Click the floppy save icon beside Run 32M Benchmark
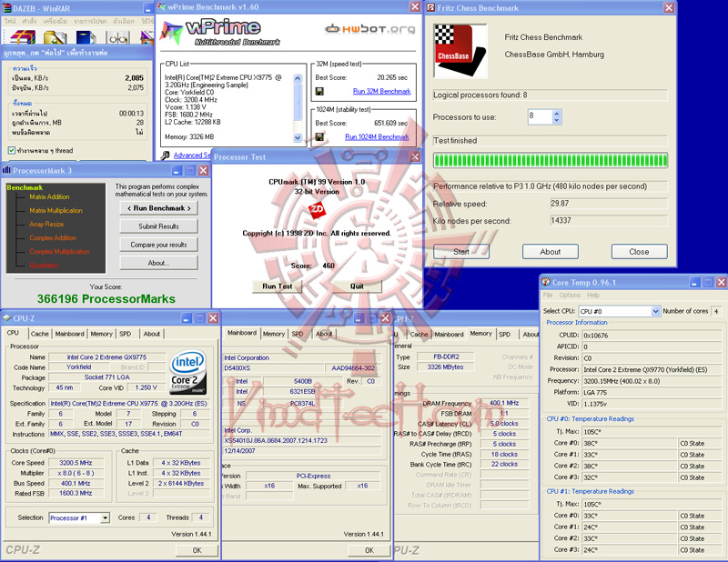The width and height of the screenshot is (728, 562). tap(319, 92)
